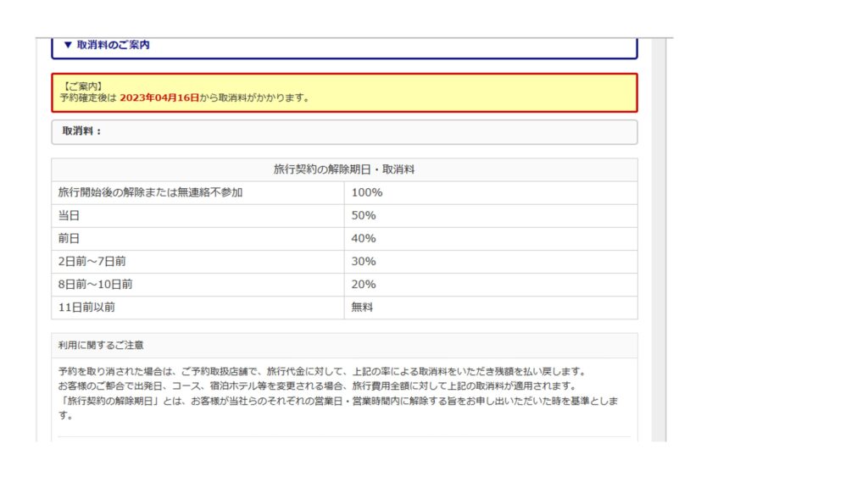868x488 pixels.
Task: Click the 取消料のご案内 heading text
Action: point(113,45)
